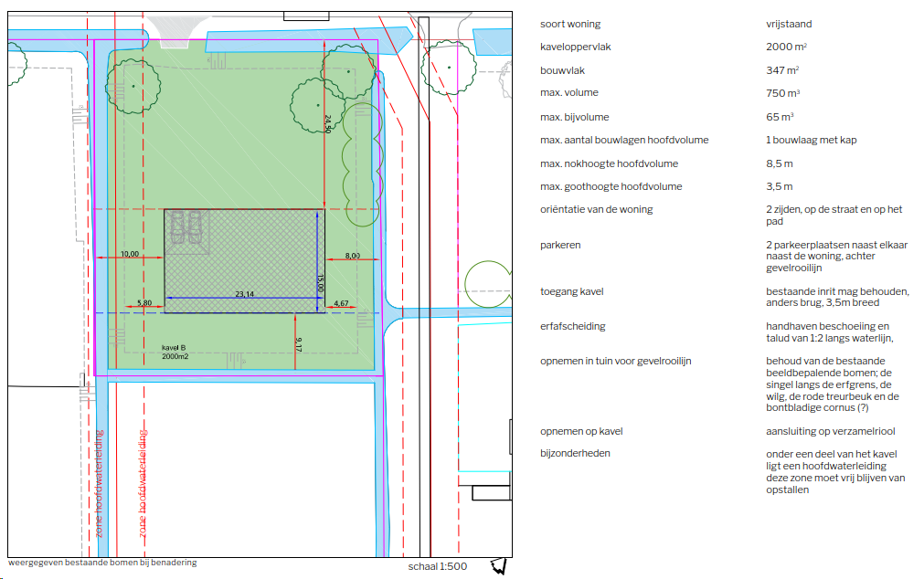
Task: Click 'weergegeven bestaande bomen bij benadering' caption
Action: pos(102,563)
